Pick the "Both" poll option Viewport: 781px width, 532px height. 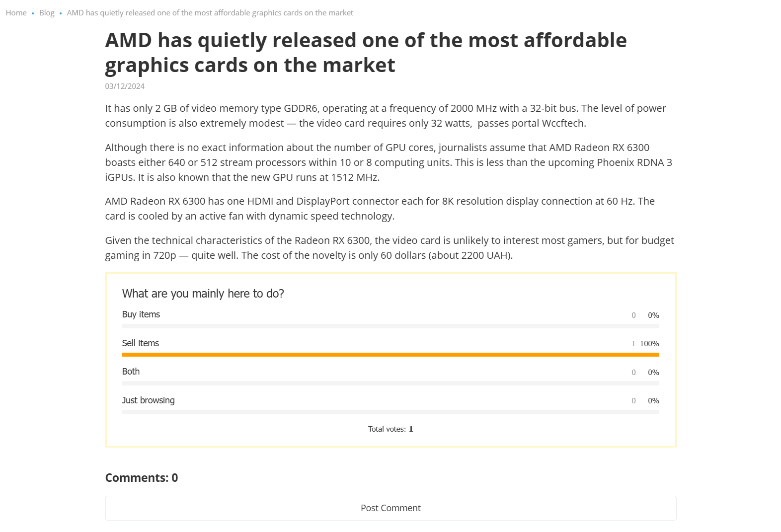coord(131,372)
